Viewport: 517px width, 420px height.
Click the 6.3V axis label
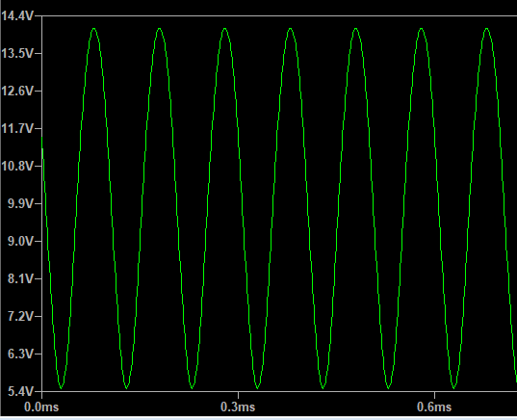(x=20, y=354)
